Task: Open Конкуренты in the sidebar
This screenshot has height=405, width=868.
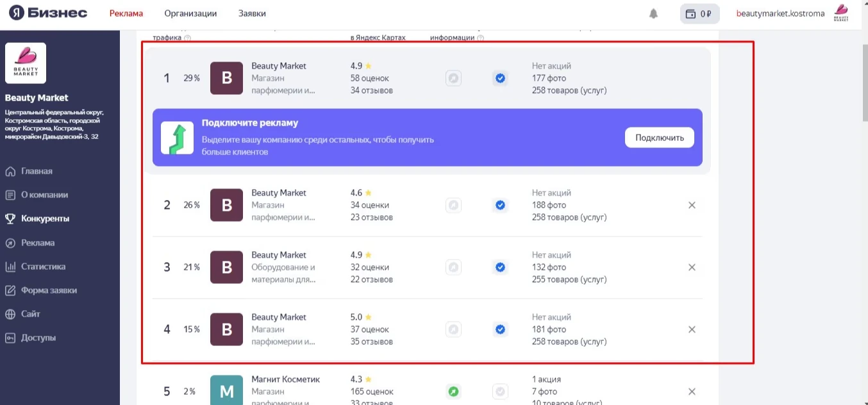Action: pyautogui.click(x=45, y=219)
